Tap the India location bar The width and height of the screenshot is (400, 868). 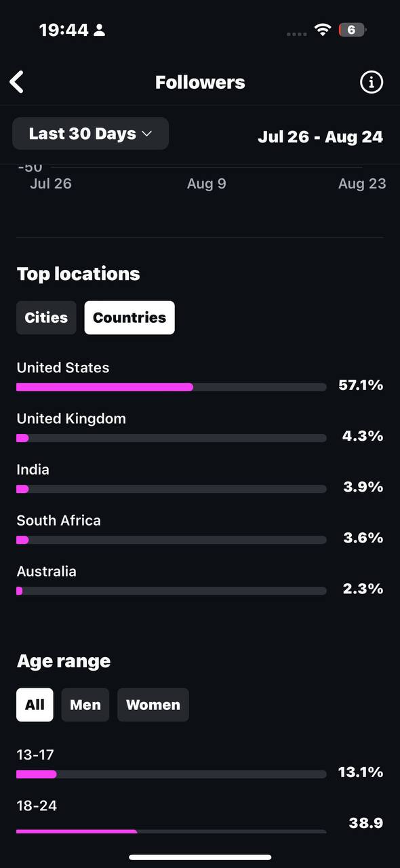[172, 489]
